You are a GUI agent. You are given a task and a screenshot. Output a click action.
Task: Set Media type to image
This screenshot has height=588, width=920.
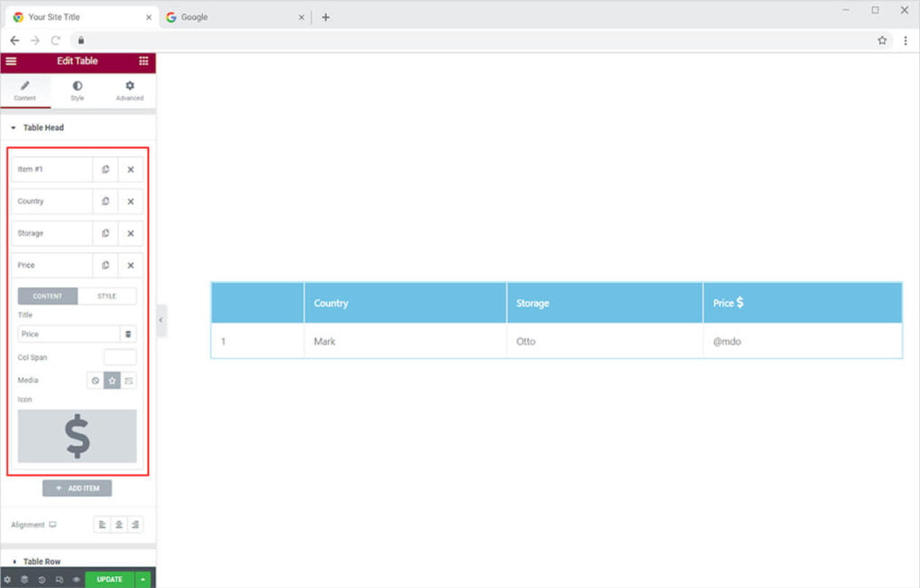pos(128,381)
